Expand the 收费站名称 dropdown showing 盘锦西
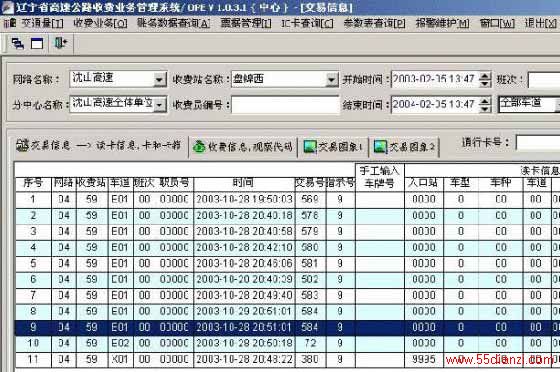This screenshot has height=372, width=560. (x=331, y=79)
